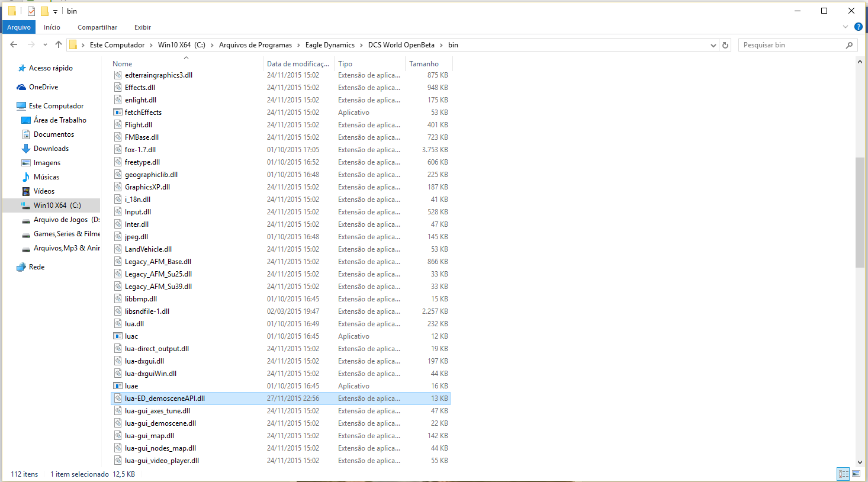Select the luac application icon

(118, 336)
